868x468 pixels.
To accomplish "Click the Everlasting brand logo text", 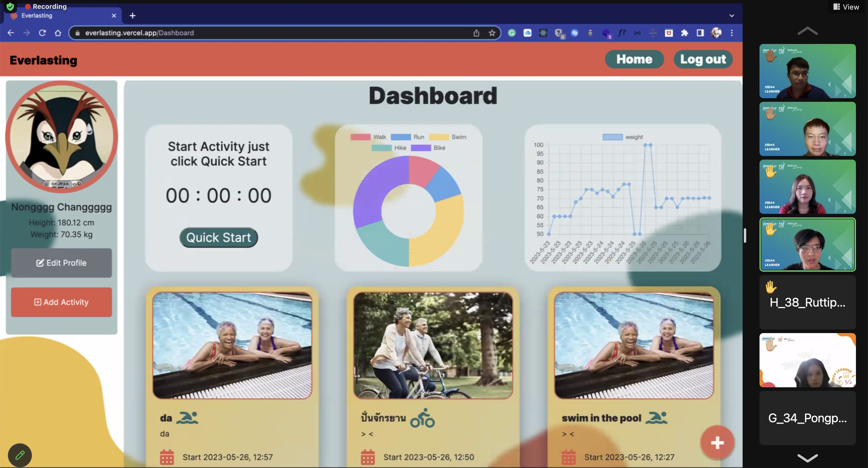I will pyautogui.click(x=43, y=60).
